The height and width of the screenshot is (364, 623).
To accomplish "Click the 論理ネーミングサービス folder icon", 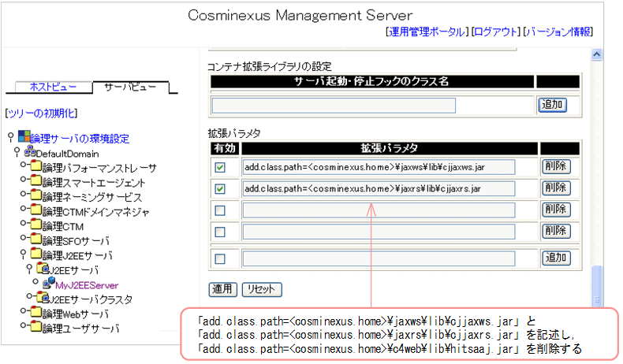I will tap(36, 195).
